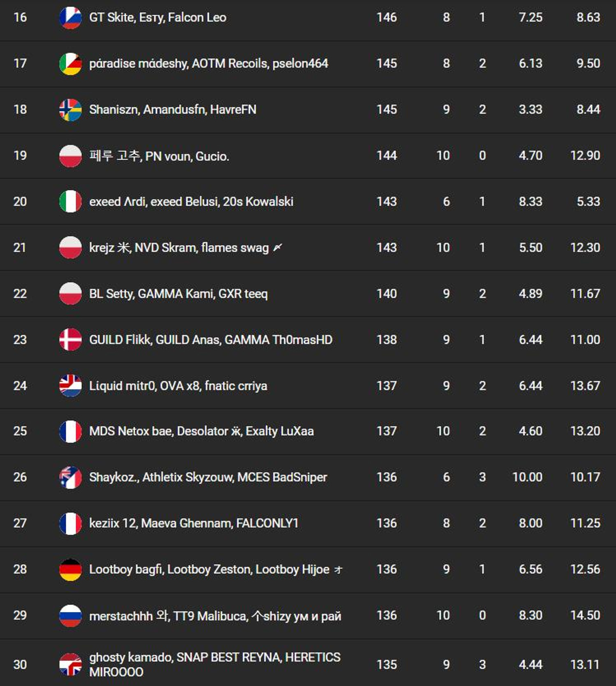Click rank number 23 in the leaderboard
Viewport: 616px width, 686px height.
click(20, 340)
